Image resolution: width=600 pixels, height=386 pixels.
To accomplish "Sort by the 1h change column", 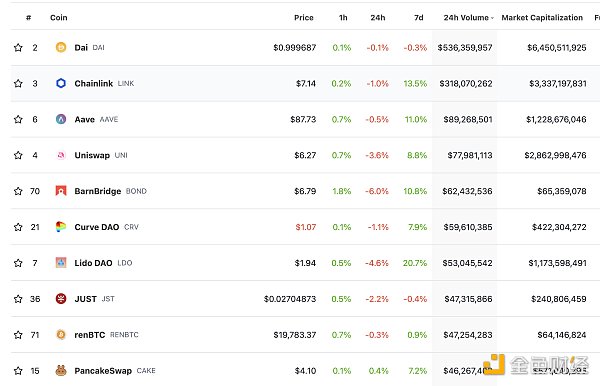I will (x=343, y=18).
